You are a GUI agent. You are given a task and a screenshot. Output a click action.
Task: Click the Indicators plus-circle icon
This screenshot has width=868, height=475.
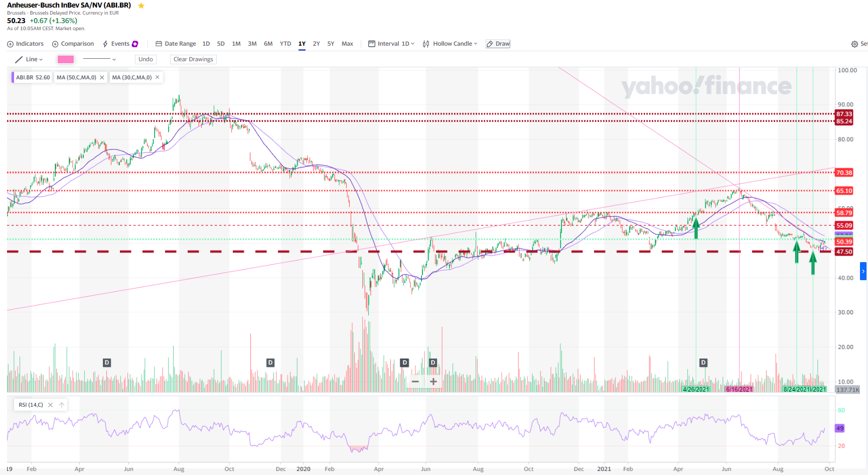click(x=10, y=44)
